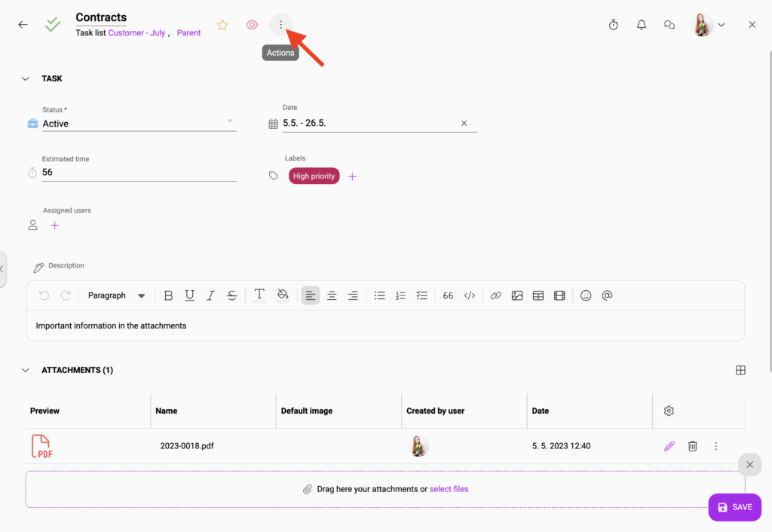Click the SAVE button

click(734, 507)
